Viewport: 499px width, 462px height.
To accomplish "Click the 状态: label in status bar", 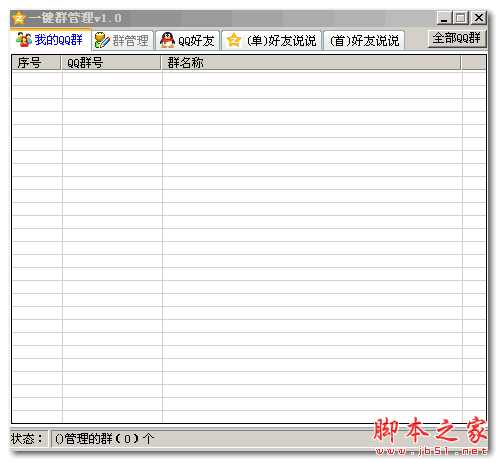I will (27, 439).
